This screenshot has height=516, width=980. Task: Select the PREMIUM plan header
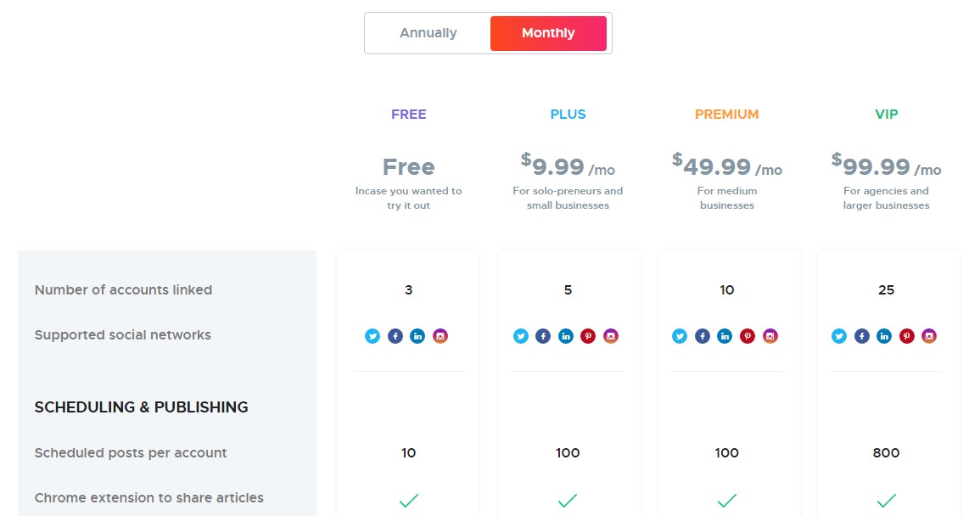(x=726, y=113)
